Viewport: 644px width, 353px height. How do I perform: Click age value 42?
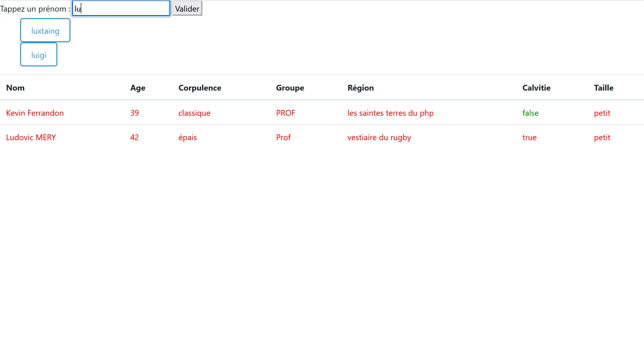pyautogui.click(x=134, y=137)
